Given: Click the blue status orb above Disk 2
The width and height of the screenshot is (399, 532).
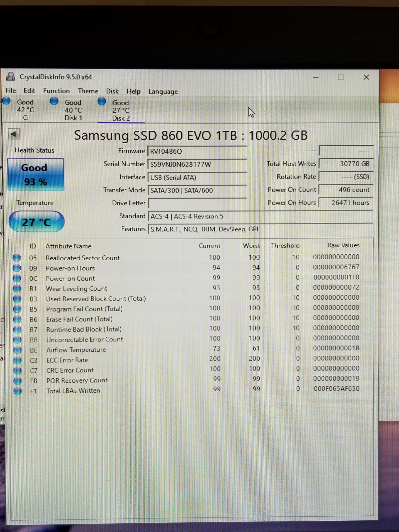Looking at the screenshot, I should 102,101.
